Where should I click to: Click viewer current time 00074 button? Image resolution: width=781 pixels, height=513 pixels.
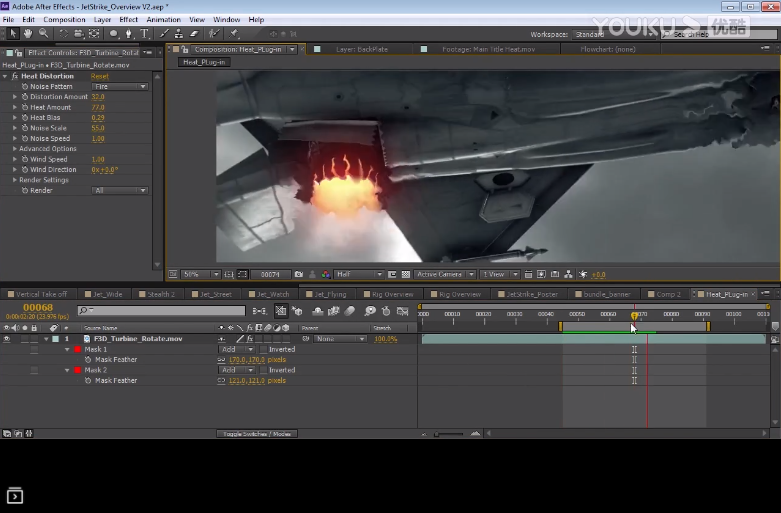pyautogui.click(x=270, y=274)
